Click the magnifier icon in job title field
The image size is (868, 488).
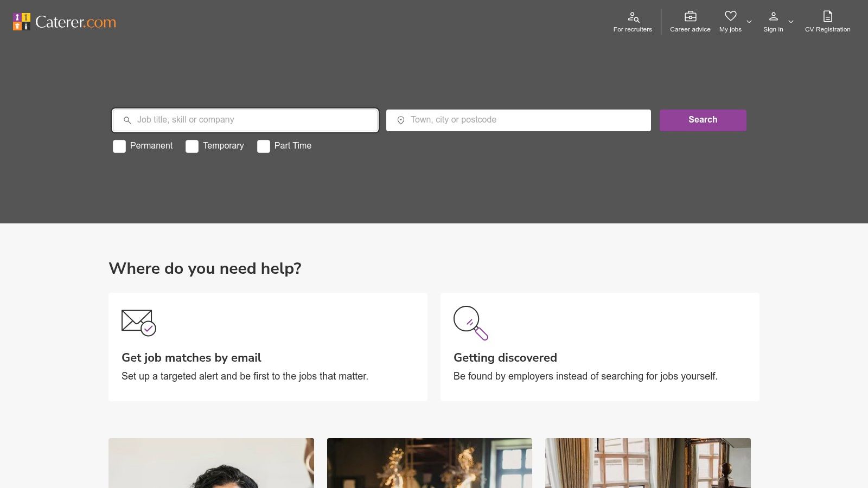click(127, 120)
